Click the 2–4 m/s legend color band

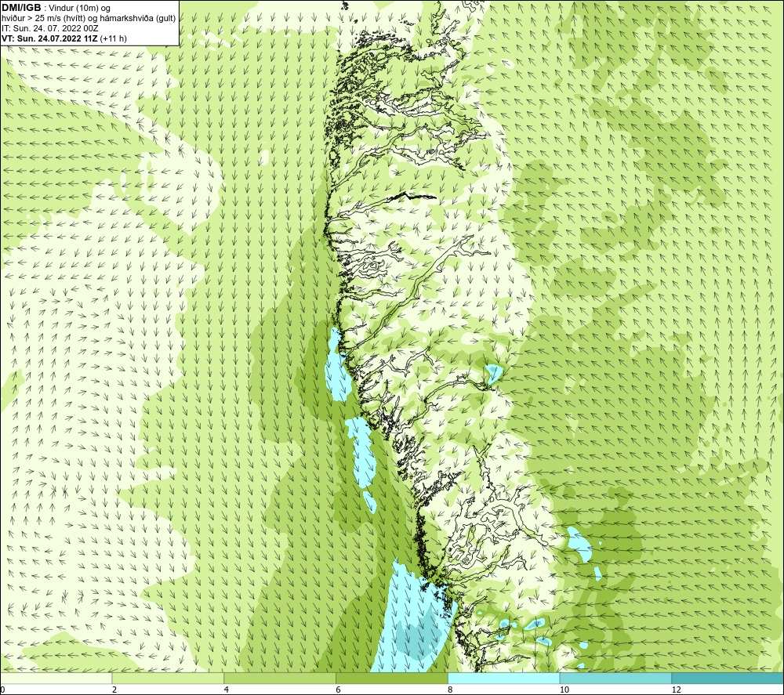click(x=168, y=678)
